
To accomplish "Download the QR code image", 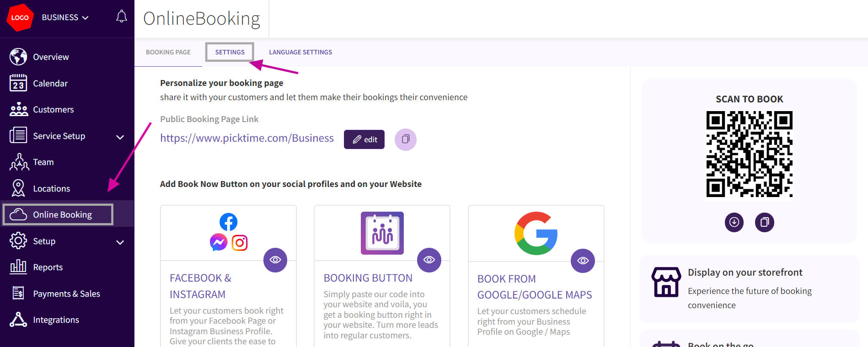I will pos(734,222).
